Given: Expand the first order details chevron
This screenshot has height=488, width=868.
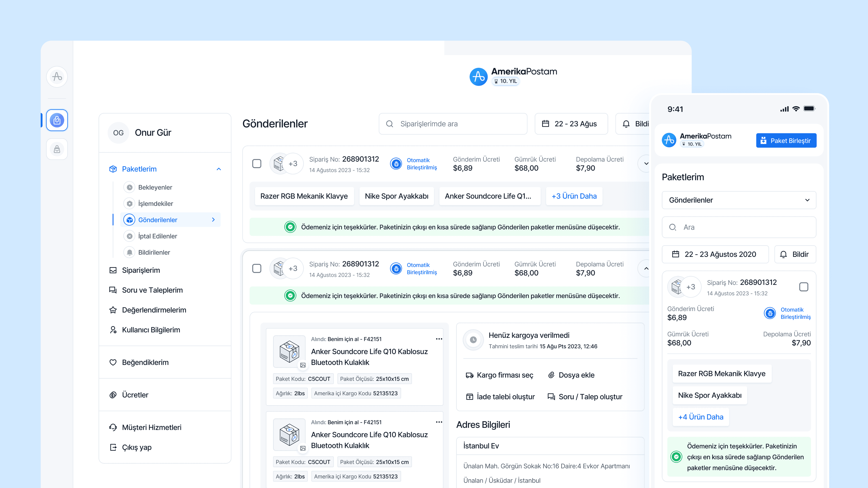Looking at the screenshot, I should 646,164.
